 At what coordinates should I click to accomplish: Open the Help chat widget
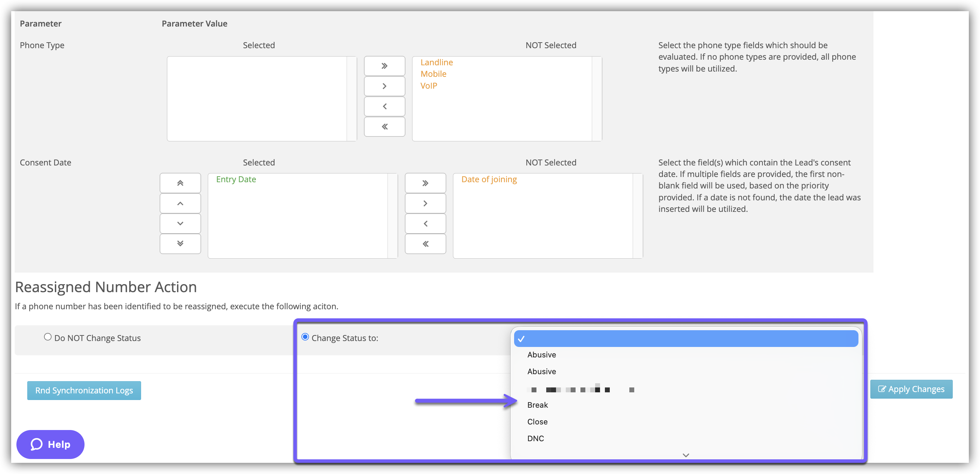[50, 444]
